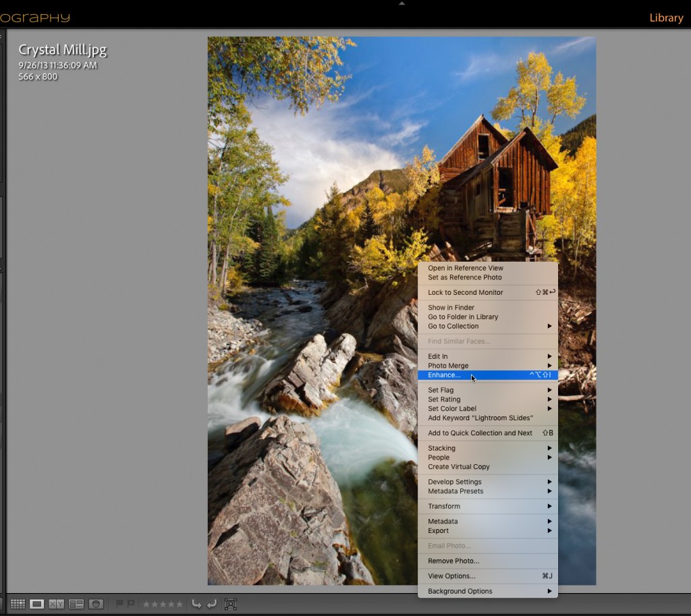
Task: Rotate photo counter-clockwise arrow icon
Action: click(x=196, y=604)
